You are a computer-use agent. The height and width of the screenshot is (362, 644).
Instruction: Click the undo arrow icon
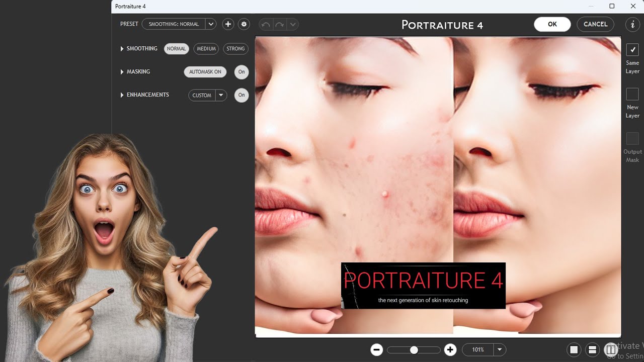point(266,24)
